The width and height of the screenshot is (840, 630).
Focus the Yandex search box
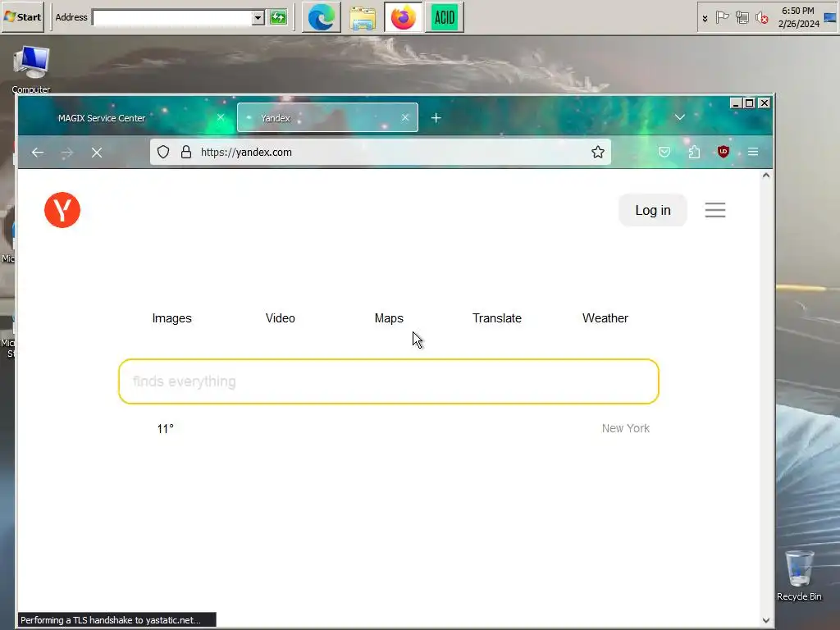click(388, 381)
